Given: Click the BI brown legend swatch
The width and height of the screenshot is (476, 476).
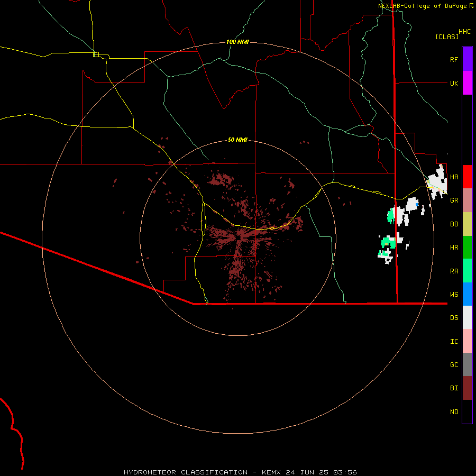Looking at the screenshot, I should click(467, 388).
